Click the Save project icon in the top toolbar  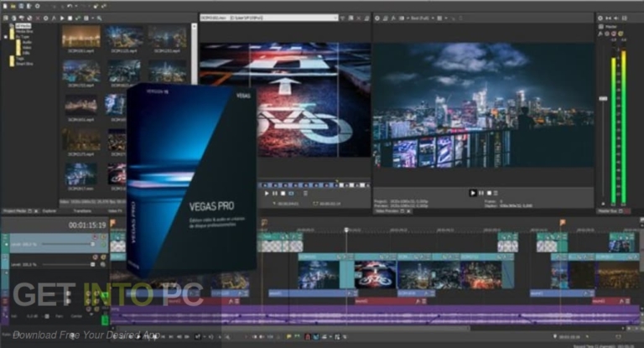pyautogui.click(x=21, y=6)
